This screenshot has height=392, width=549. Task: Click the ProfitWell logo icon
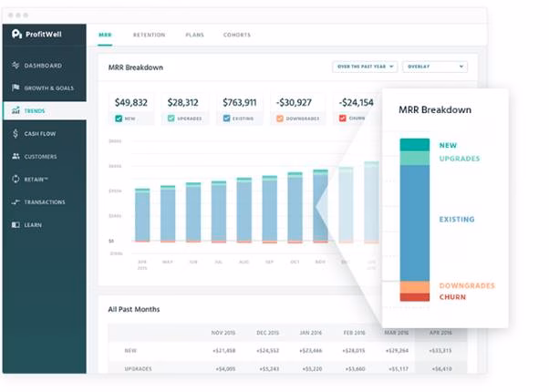click(x=16, y=34)
